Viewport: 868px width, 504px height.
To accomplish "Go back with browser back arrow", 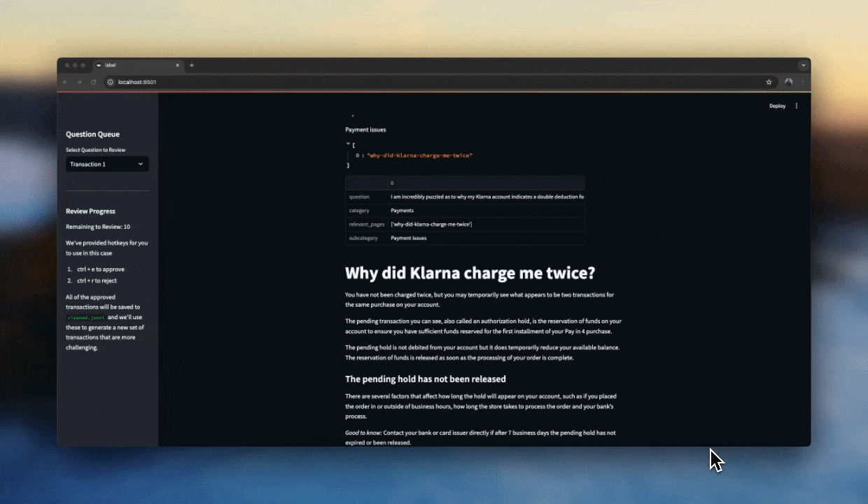I will (65, 82).
